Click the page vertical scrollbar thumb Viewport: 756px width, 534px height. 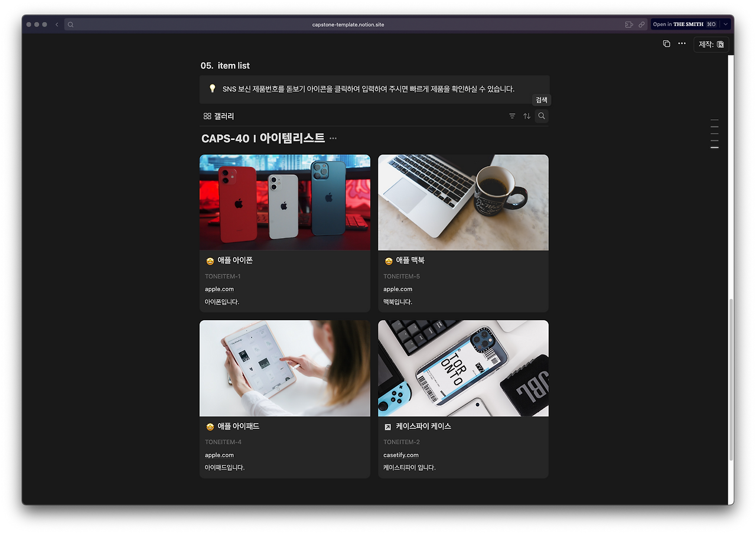tap(731, 380)
